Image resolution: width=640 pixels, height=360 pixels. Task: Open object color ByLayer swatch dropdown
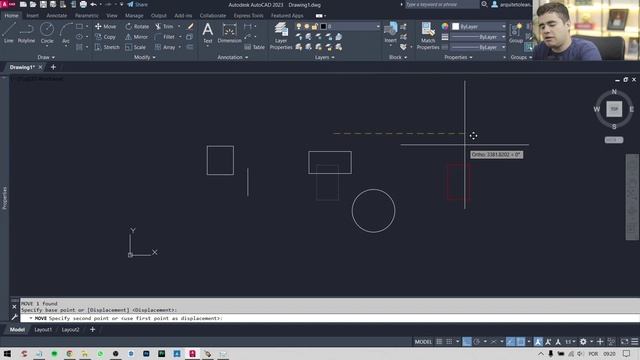(x=478, y=27)
